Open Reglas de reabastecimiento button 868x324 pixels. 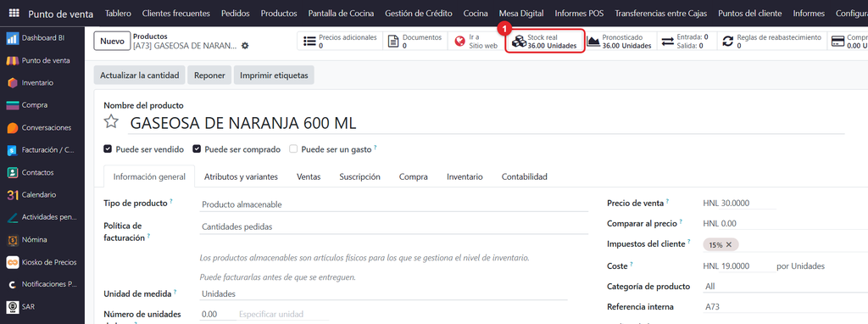click(772, 42)
